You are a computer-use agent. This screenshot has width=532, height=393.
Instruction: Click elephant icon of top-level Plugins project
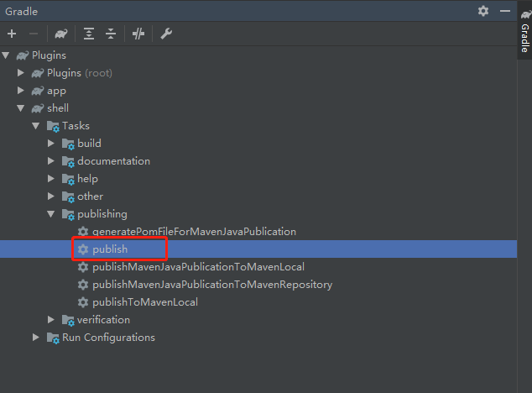(23, 55)
